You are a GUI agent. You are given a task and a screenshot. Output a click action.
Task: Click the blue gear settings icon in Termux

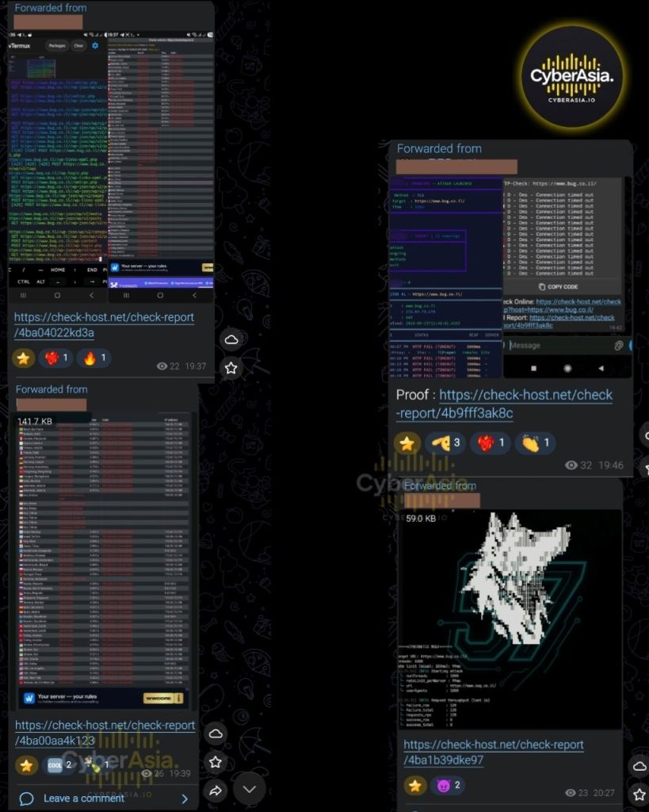click(x=95, y=45)
